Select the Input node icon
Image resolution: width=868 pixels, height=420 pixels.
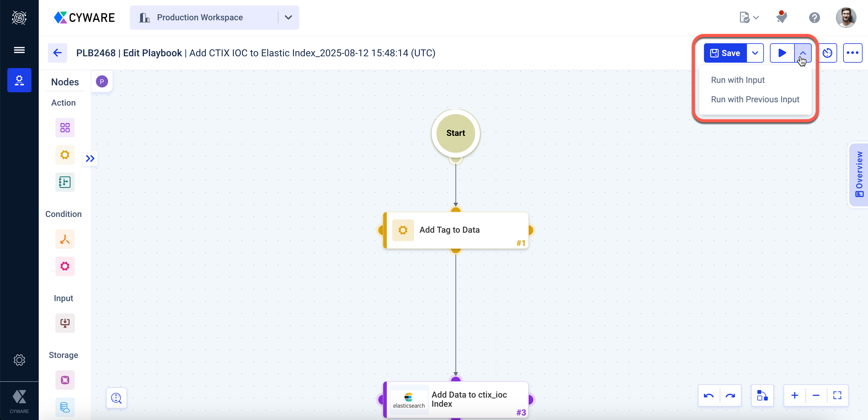tap(65, 323)
